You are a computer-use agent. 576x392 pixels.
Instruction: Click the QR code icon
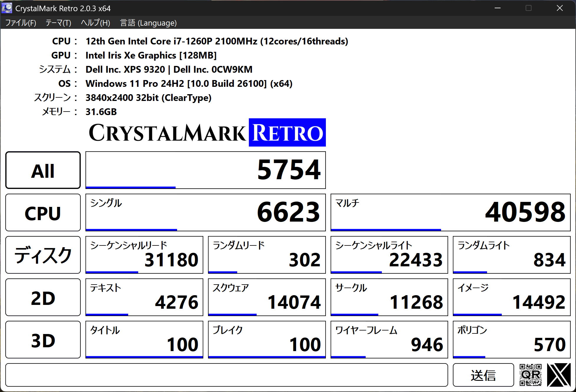pyautogui.click(x=530, y=375)
